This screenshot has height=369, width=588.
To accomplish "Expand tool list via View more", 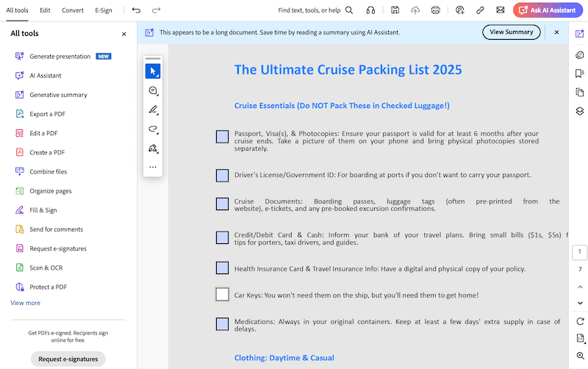I will click(x=26, y=303).
